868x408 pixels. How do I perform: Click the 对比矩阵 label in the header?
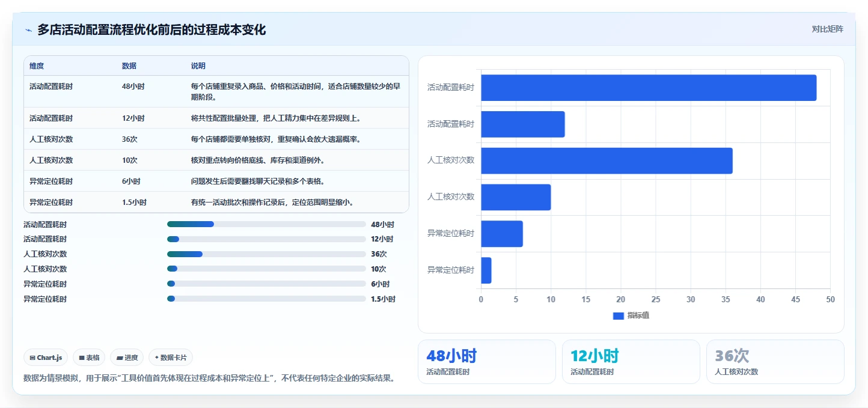pos(827,29)
